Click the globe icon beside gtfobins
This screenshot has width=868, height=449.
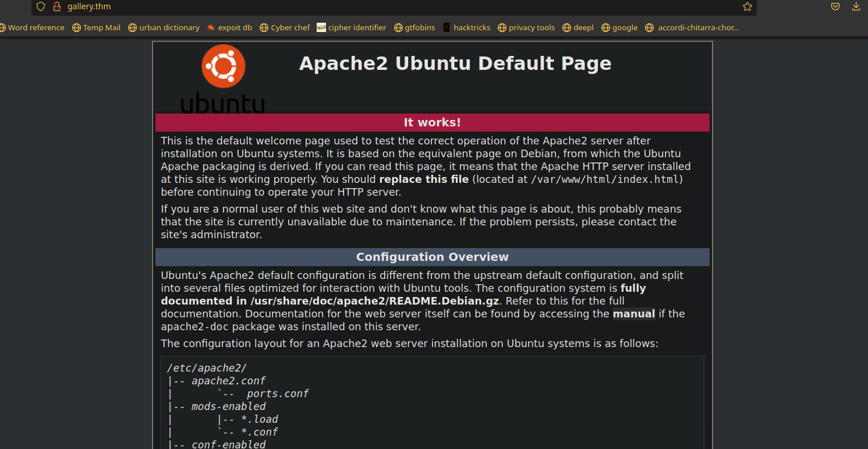(398, 27)
